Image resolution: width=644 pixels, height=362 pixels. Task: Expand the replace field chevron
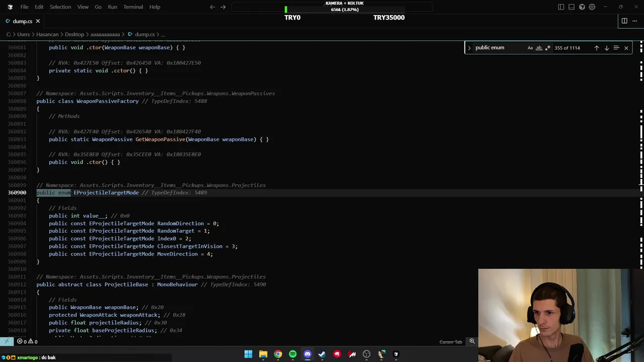point(469,48)
